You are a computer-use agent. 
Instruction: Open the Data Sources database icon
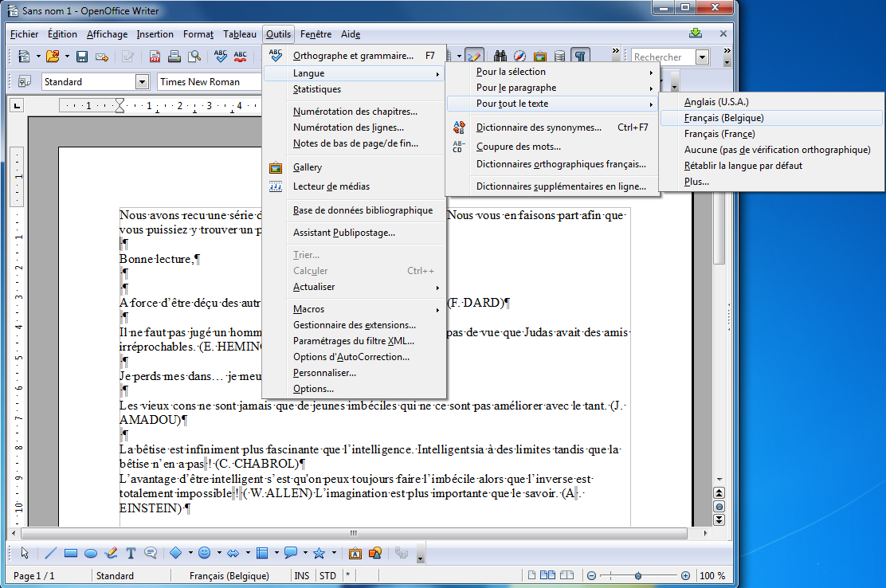(559, 56)
